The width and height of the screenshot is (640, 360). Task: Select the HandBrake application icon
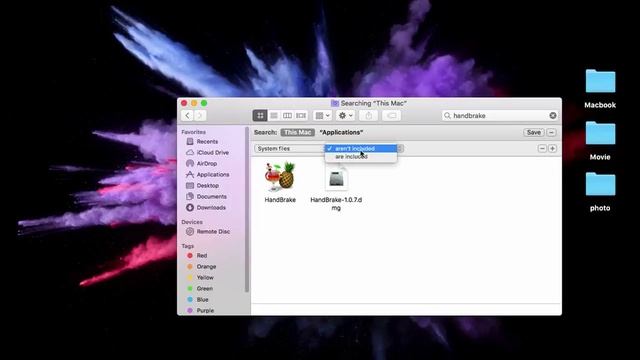280,176
